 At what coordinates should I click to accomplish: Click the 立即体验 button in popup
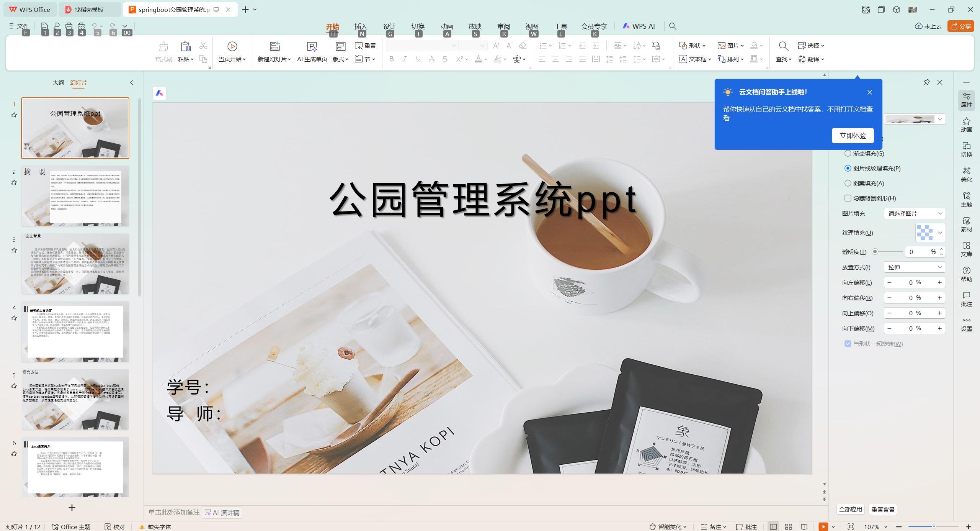(853, 135)
